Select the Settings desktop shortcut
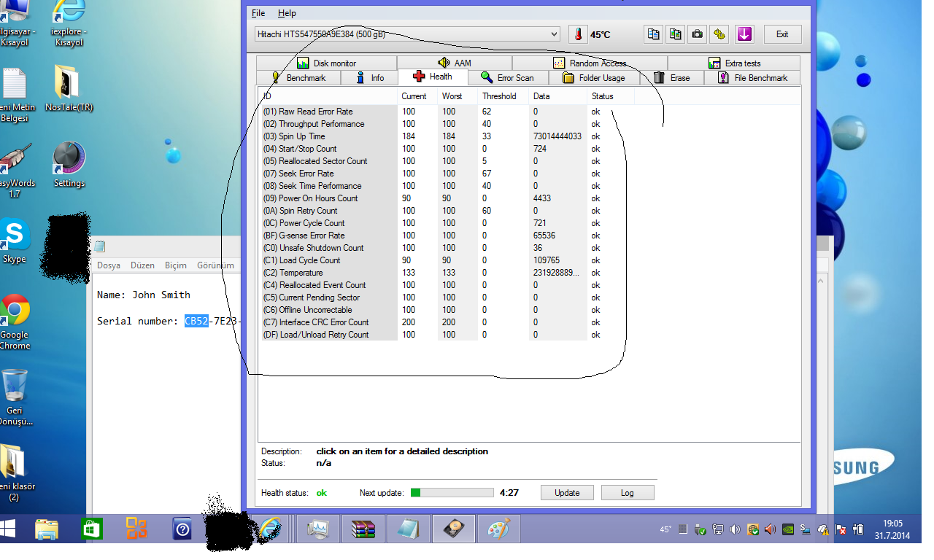 click(x=69, y=165)
